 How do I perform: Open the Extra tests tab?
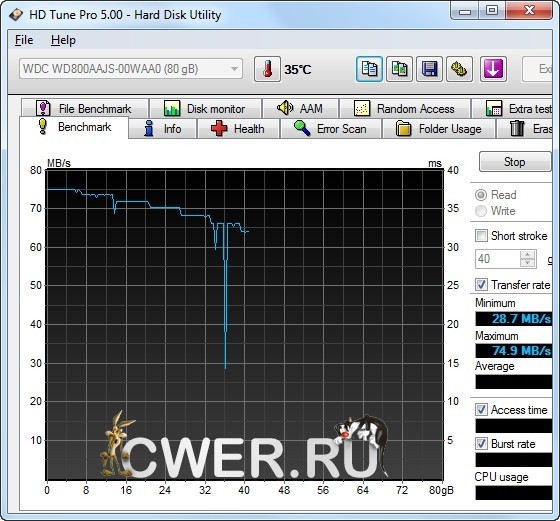click(x=512, y=108)
